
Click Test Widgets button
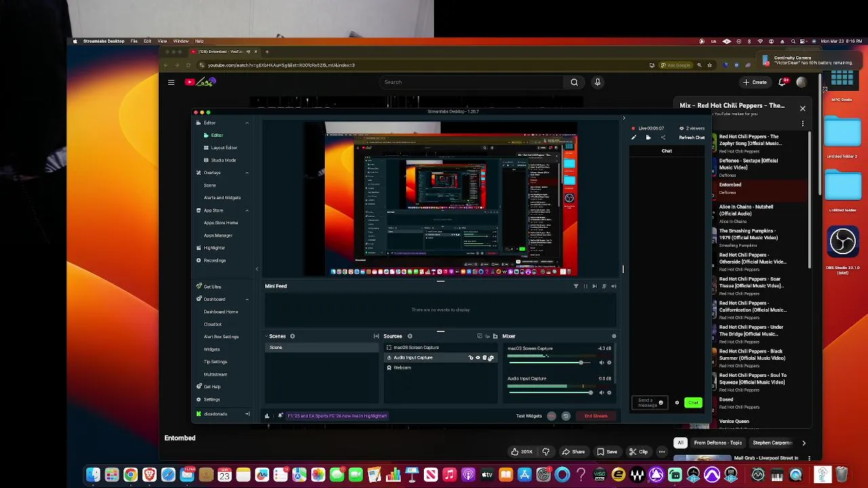click(529, 416)
